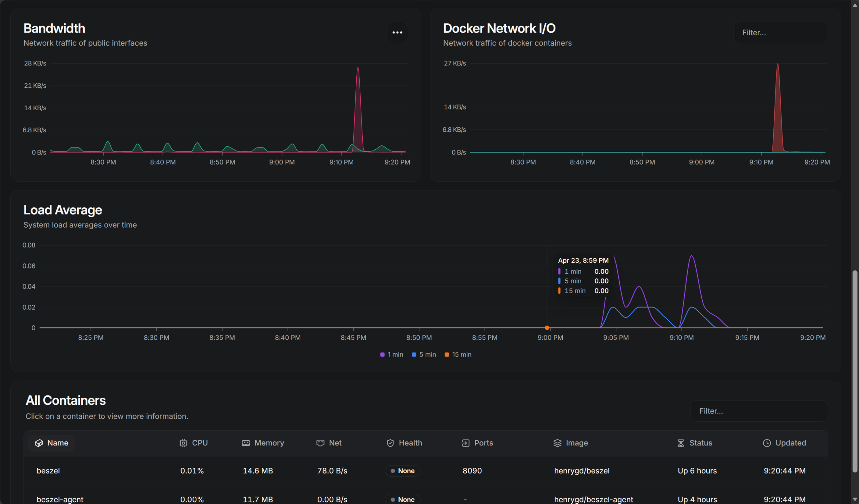Click the vertical page scrollbar thumb
Viewport: 859px width, 504px height.
click(855, 371)
